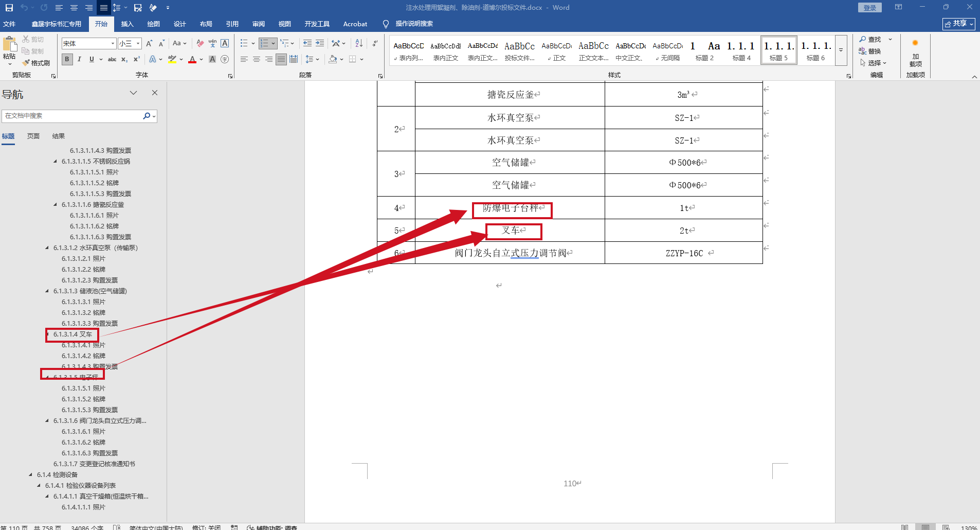Image resolution: width=980 pixels, height=530 pixels.
Task: Toggle bold formatting
Action: click(67, 59)
